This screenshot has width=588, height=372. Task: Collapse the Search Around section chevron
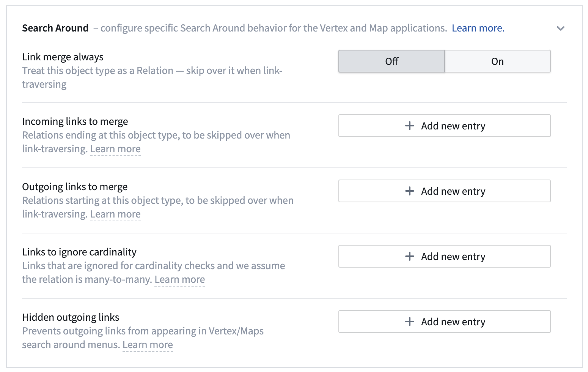tap(560, 28)
